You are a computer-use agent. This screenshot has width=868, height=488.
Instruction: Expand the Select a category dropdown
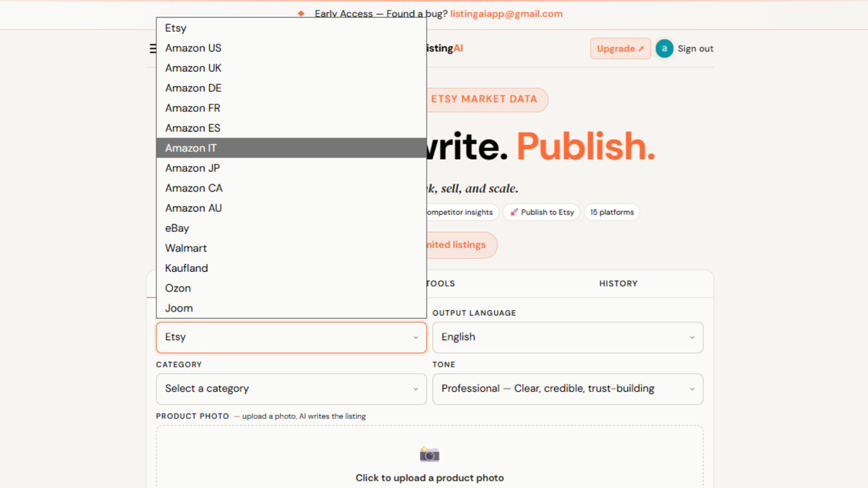click(292, 389)
